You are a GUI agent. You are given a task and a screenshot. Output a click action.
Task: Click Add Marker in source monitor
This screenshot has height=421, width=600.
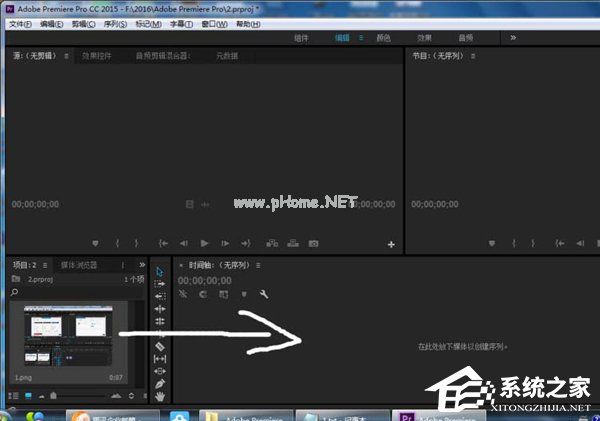click(95, 243)
